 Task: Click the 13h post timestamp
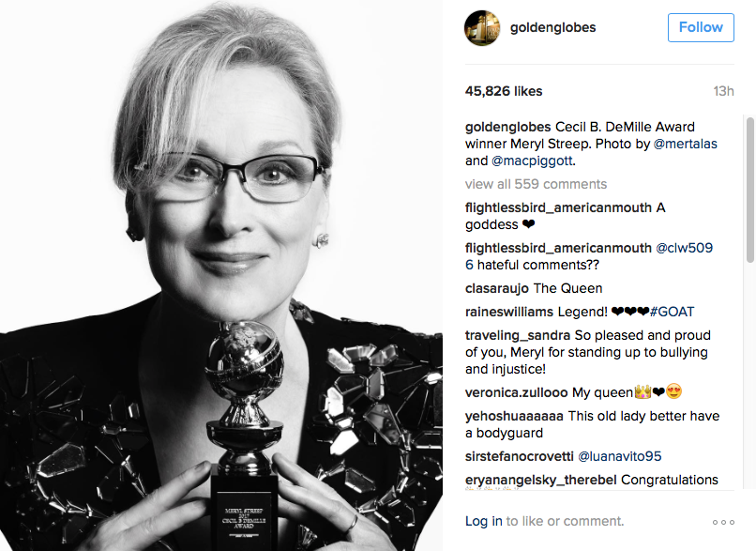(724, 91)
